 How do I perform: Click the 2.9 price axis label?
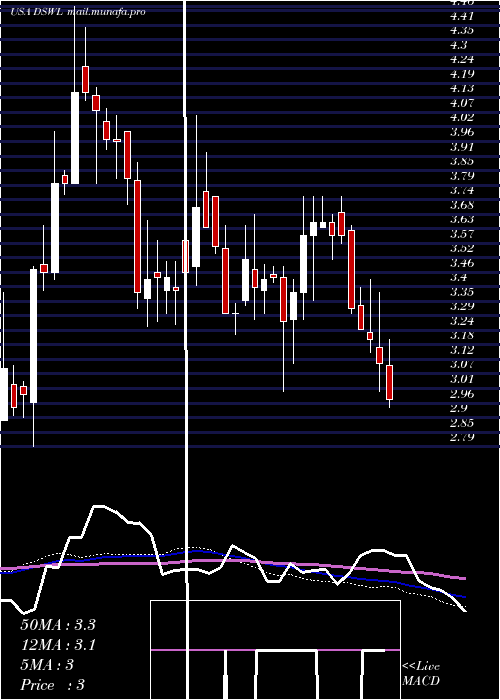[459, 408]
